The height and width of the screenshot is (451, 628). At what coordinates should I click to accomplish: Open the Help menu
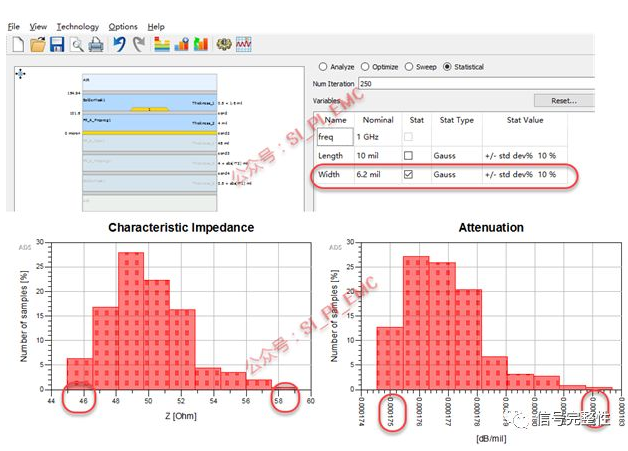click(x=156, y=26)
